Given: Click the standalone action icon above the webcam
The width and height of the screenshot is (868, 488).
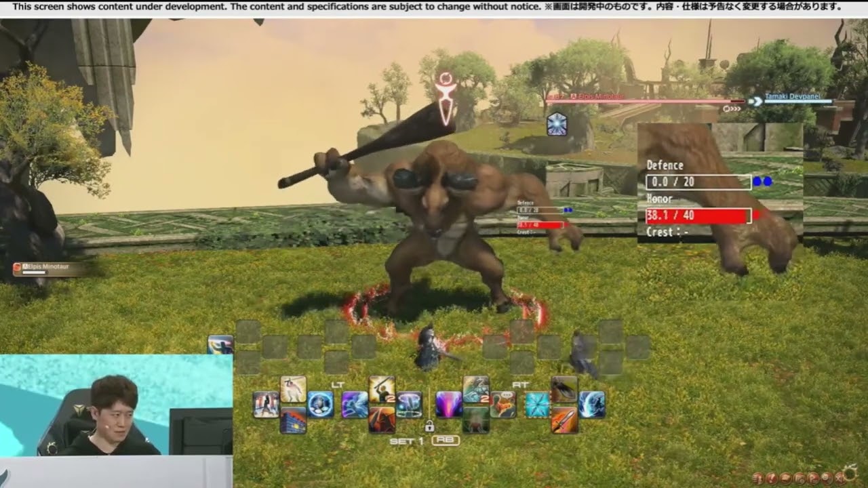Looking at the screenshot, I should pos(220,344).
